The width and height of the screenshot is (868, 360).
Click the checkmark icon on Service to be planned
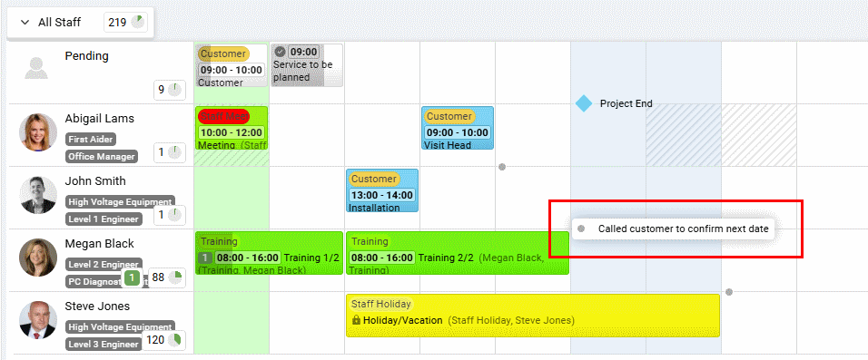click(x=281, y=52)
